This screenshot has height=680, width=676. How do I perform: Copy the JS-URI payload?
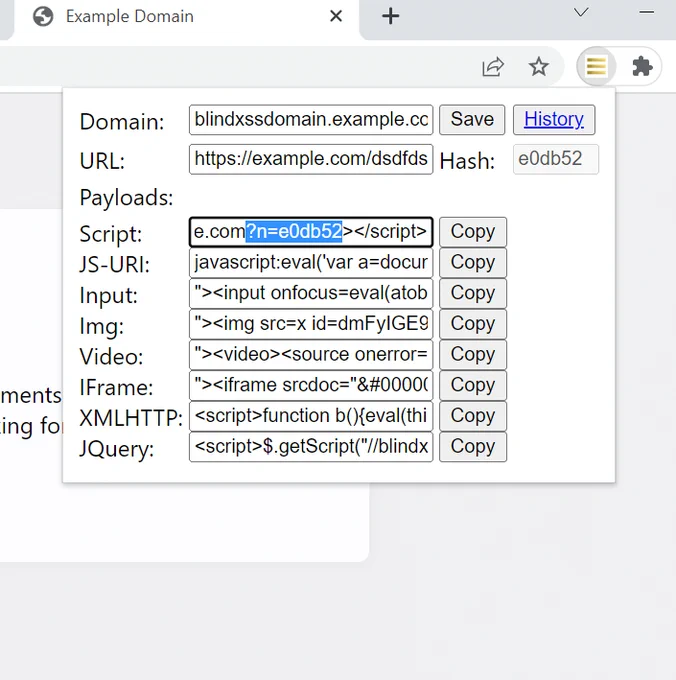pos(473,263)
